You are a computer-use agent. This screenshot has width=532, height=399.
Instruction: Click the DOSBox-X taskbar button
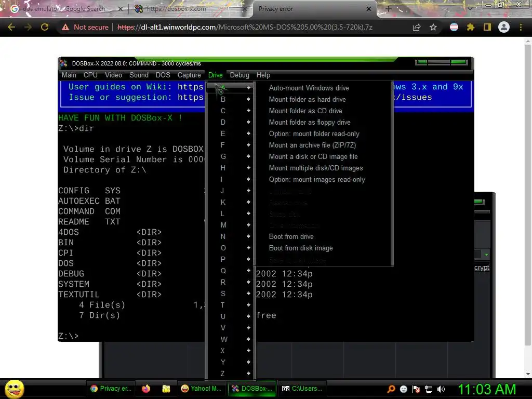click(252, 389)
